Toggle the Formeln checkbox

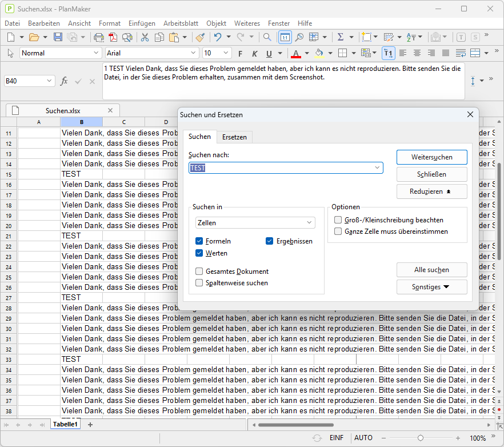(x=199, y=241)
